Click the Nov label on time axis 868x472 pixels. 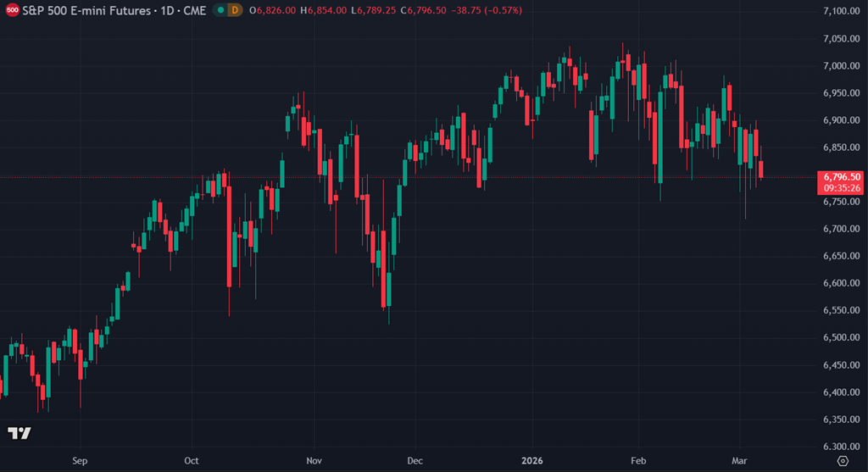314,461
